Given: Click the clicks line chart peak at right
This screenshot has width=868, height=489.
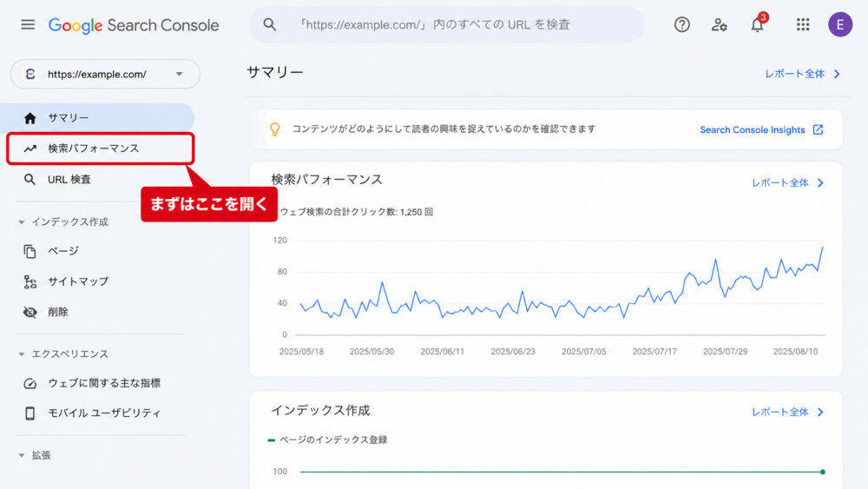Looking at the screenshot, I should 823,248.
